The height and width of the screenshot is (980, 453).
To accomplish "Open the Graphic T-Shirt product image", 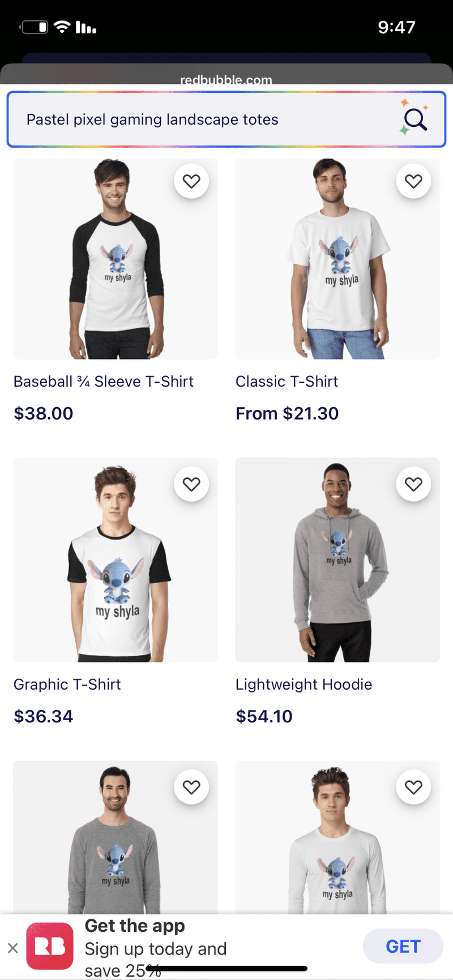I will (x=116, y=560).
